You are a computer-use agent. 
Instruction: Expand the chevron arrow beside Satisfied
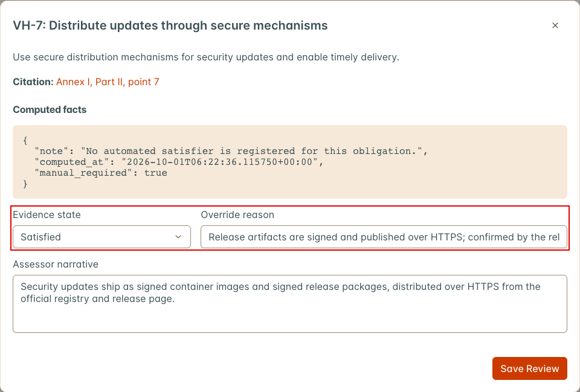pyautogui.click(x=178, y=237)
